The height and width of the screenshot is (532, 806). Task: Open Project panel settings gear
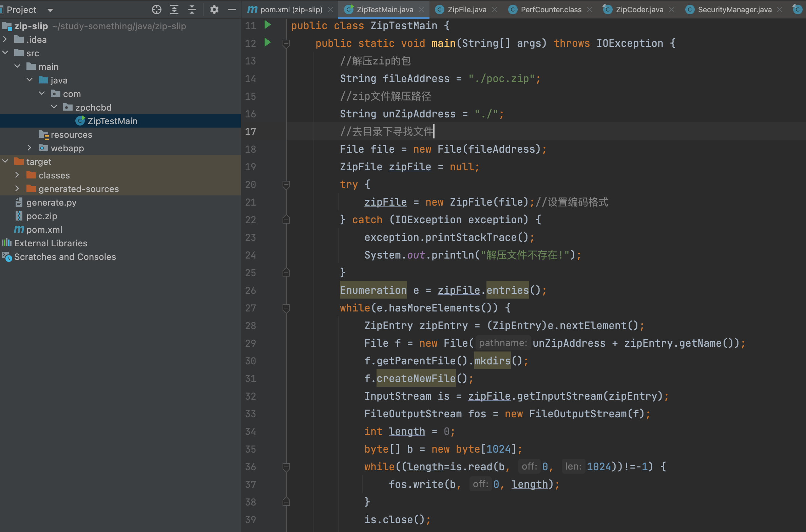coord(214,9)
